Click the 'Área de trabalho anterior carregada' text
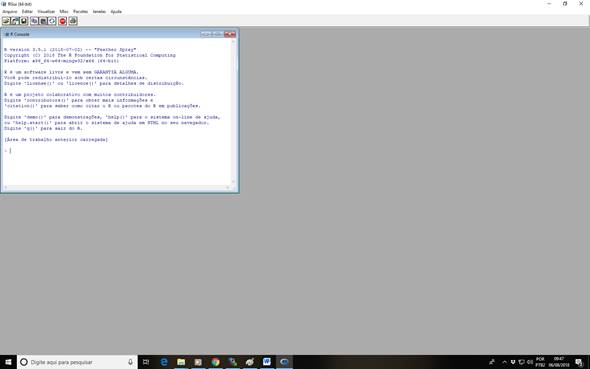 56,140
